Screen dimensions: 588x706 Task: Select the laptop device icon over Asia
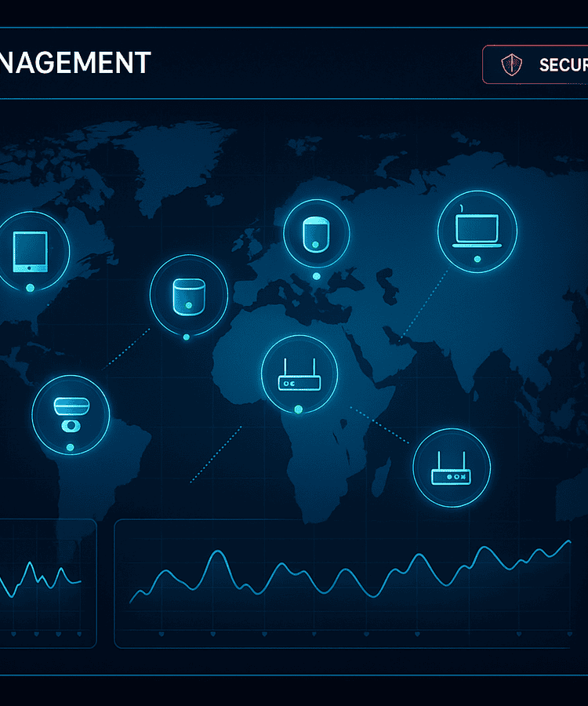click(x=477, y=229)
